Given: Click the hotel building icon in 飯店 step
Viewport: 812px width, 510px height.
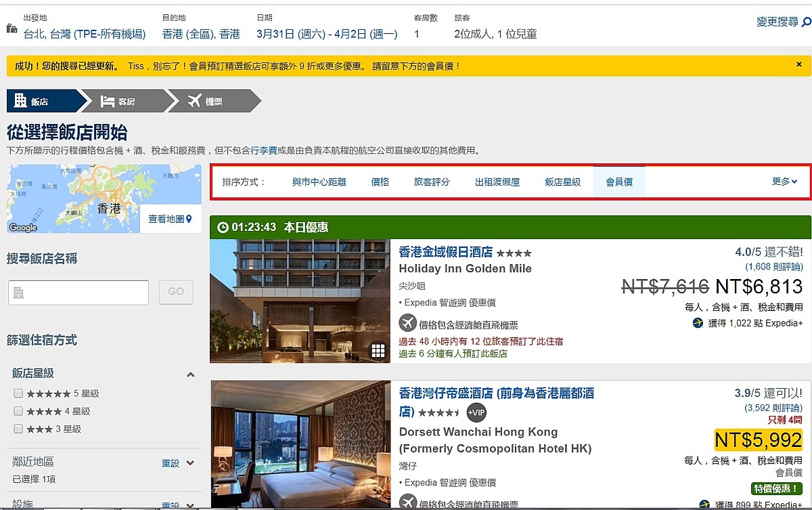Looking at the screenshot, I should pyautogui.click(x=20, y=101).
